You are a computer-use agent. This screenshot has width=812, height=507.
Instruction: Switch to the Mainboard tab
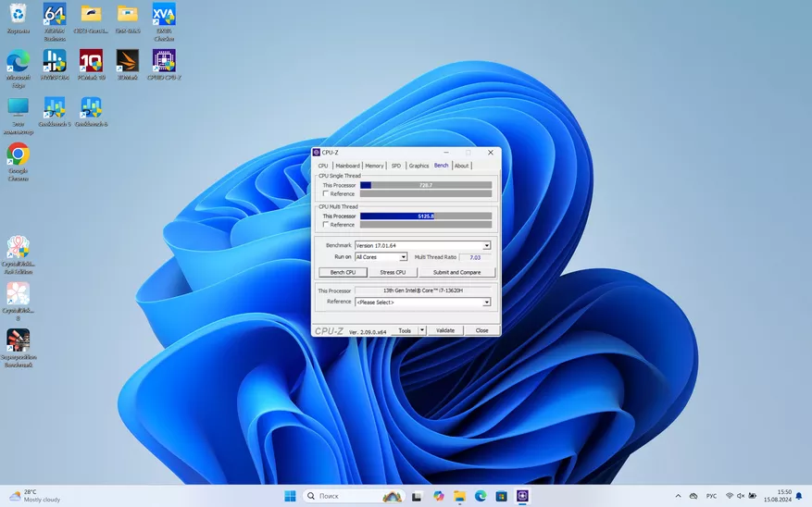click(x=347, y=166)
